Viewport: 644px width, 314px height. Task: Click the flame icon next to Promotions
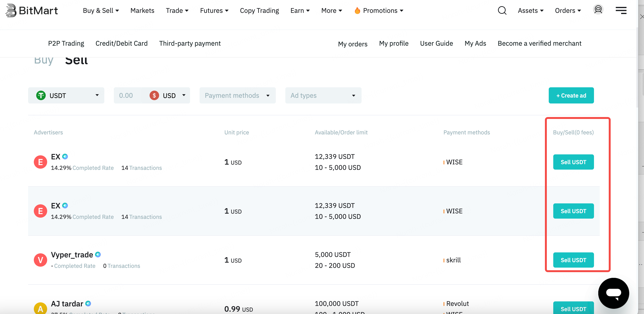357,10
